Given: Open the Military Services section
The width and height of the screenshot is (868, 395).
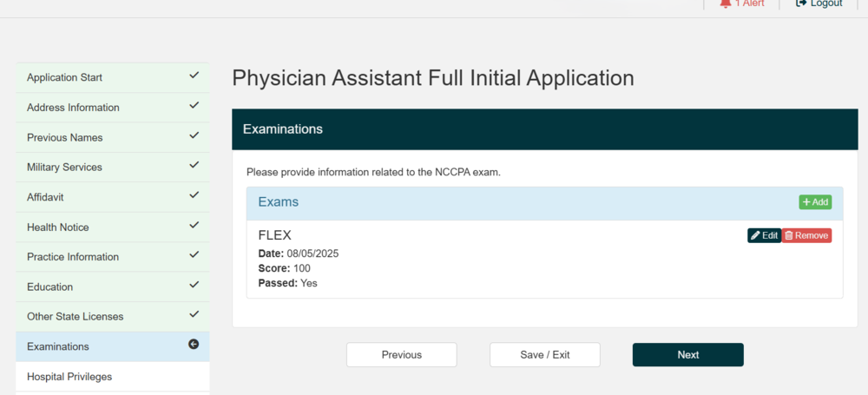Looking at the screenshot, I should [x=64, y=167].
